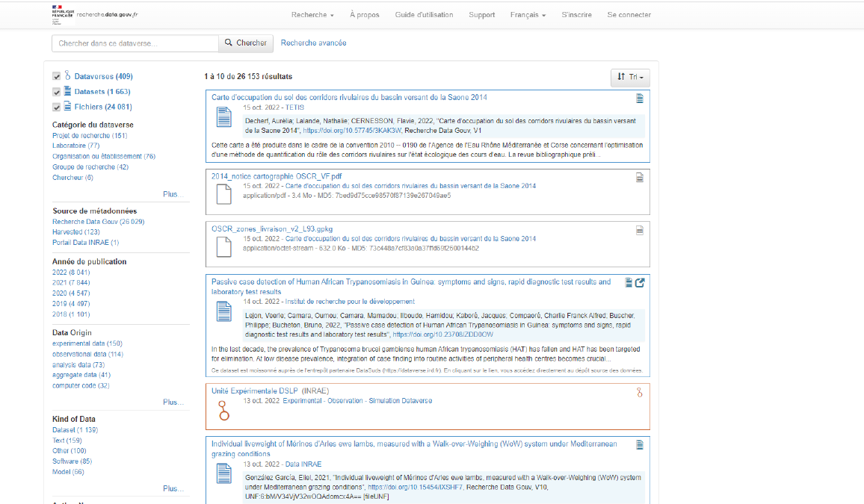Click the dataverse search text field
The image size is (864, 504).
135,43
